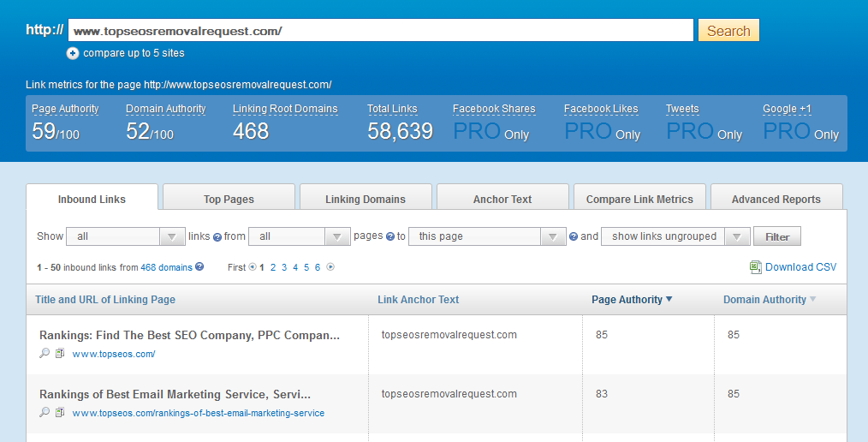Screen dimensions: 868x442
Task: Click the Tweets metric label
Action: 682,109
